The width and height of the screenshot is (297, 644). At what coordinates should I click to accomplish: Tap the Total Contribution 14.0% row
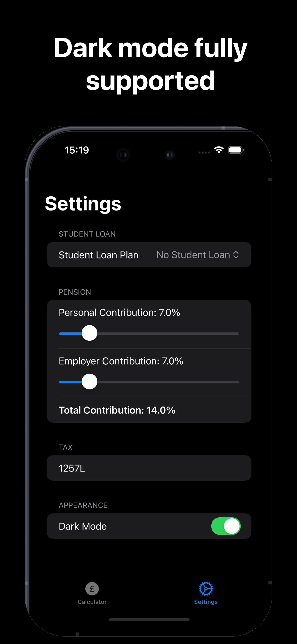coord(149,410)
